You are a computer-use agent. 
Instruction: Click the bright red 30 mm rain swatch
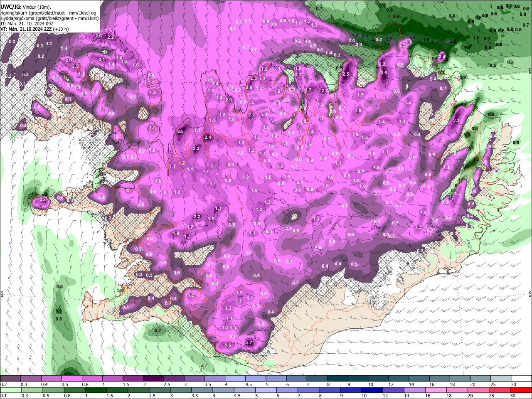(x=521, y=390)
